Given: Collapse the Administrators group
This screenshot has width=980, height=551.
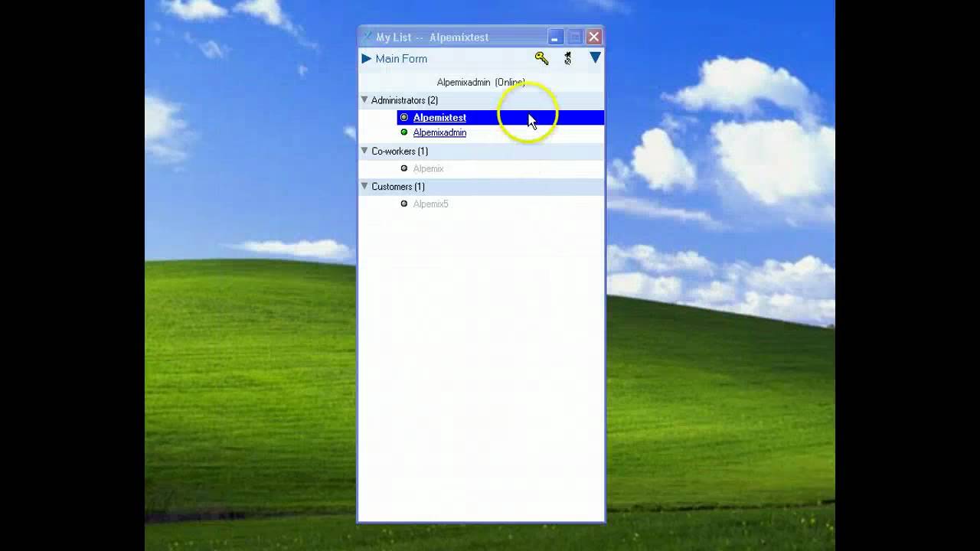Looking at the screenshot, I should point(364,99).
